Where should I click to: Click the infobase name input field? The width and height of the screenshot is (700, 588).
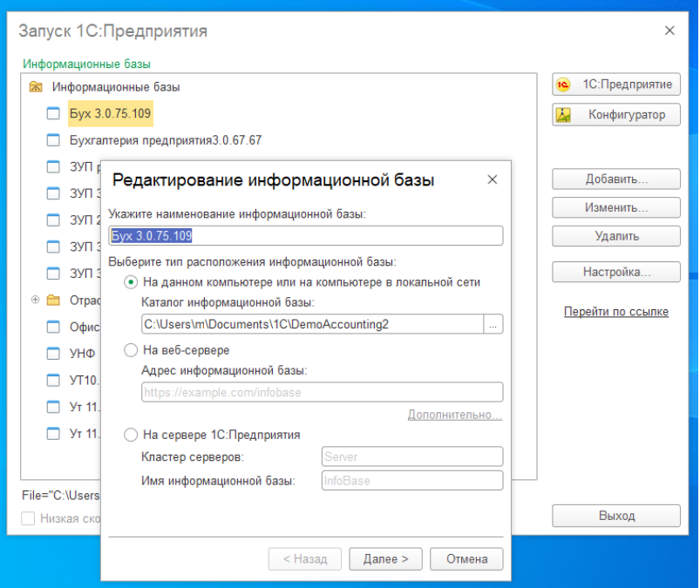coord(306,235)
